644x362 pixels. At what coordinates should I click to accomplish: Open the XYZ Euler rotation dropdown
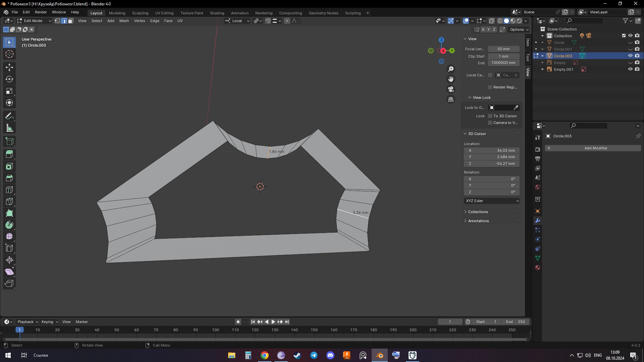pos(492,201)
